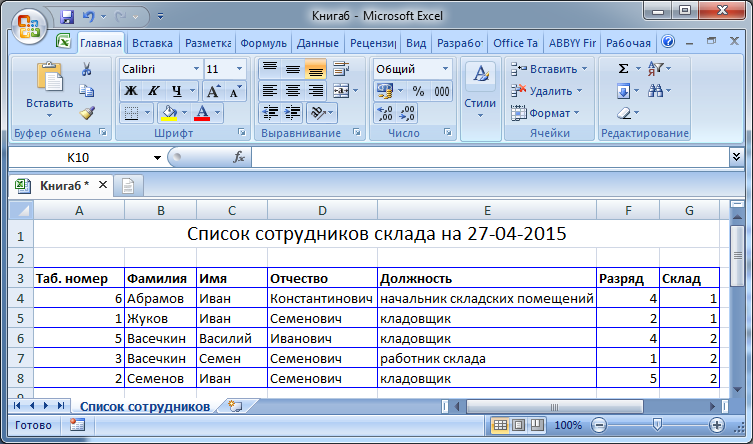The width and height of the screenshot is (753, 444).
Task: Expand the formula bar
Action: tap(736, 156)
